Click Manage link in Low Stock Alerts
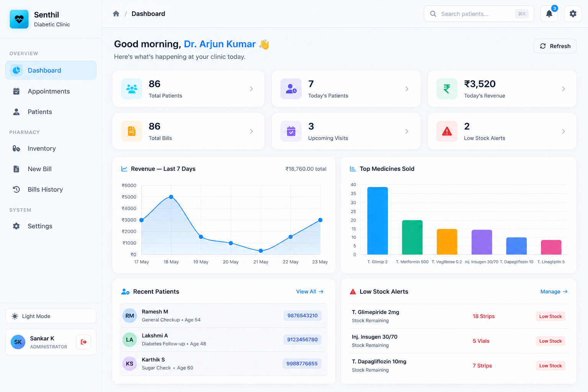Image resolution: width=588 pixels, height=392 pixels. (x=554, y=292)
